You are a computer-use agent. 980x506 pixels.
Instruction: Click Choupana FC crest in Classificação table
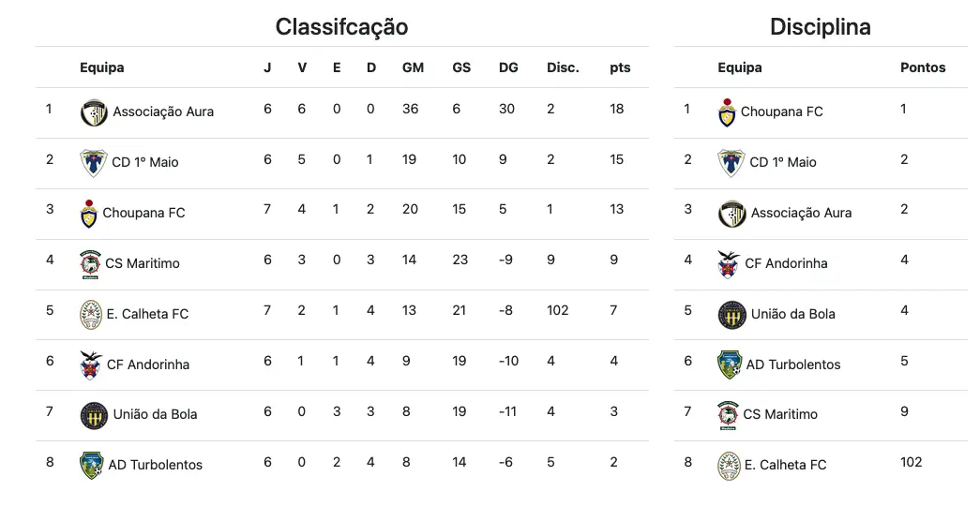[x=89, y=214]
